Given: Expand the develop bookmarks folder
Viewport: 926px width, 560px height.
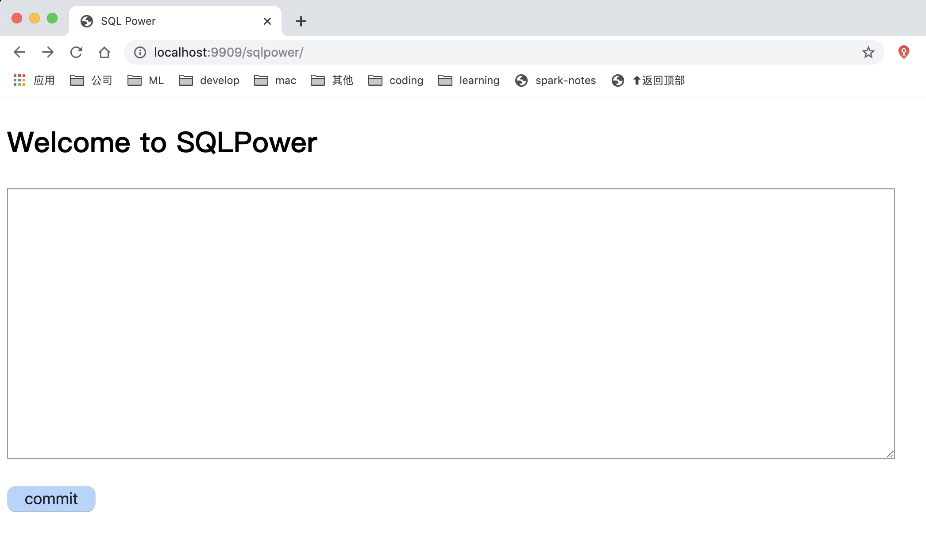Looking at the screenshot, I should [x=209, y=81].
